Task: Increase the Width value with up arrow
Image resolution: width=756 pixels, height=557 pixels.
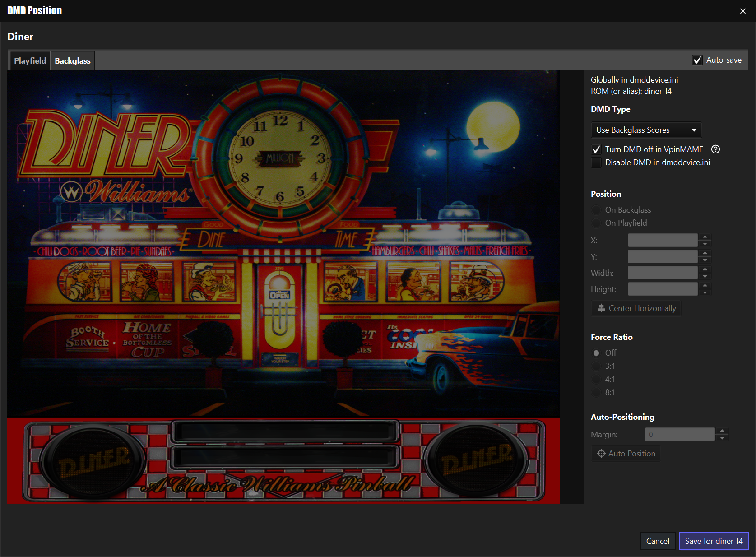Action: coord(705,269)
